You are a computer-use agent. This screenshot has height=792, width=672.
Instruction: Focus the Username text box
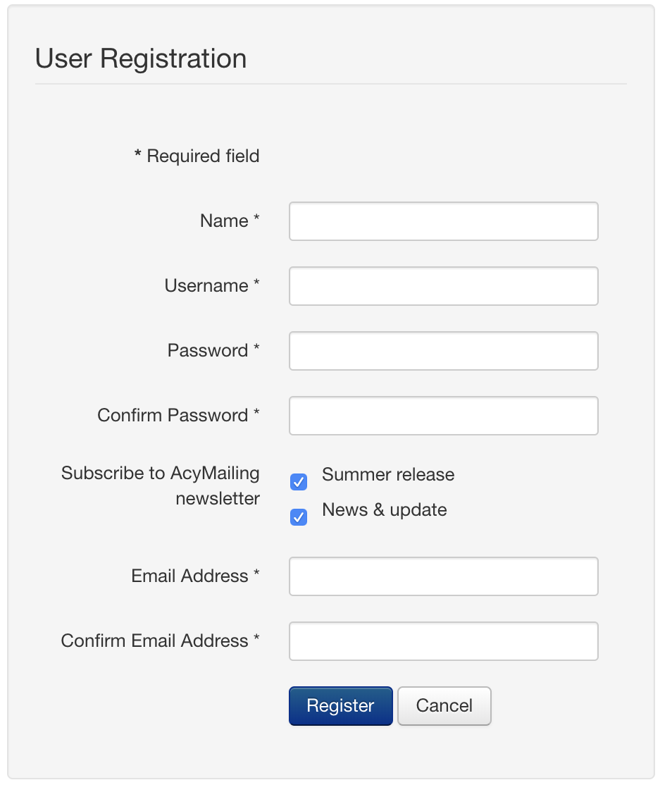click(x=443, y=286)
